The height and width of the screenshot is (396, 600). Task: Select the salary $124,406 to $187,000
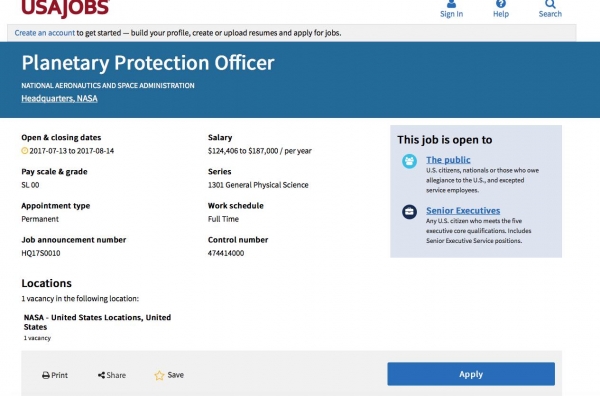[243, 151]
